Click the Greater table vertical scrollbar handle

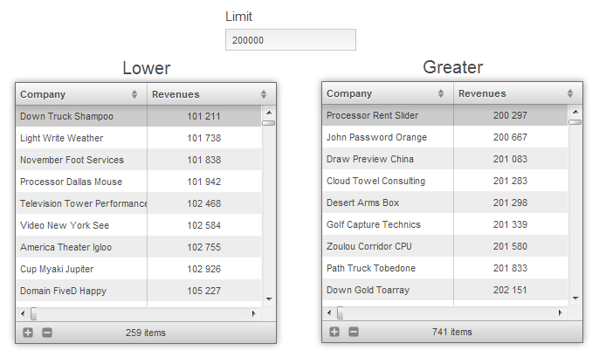coord(575,122)
